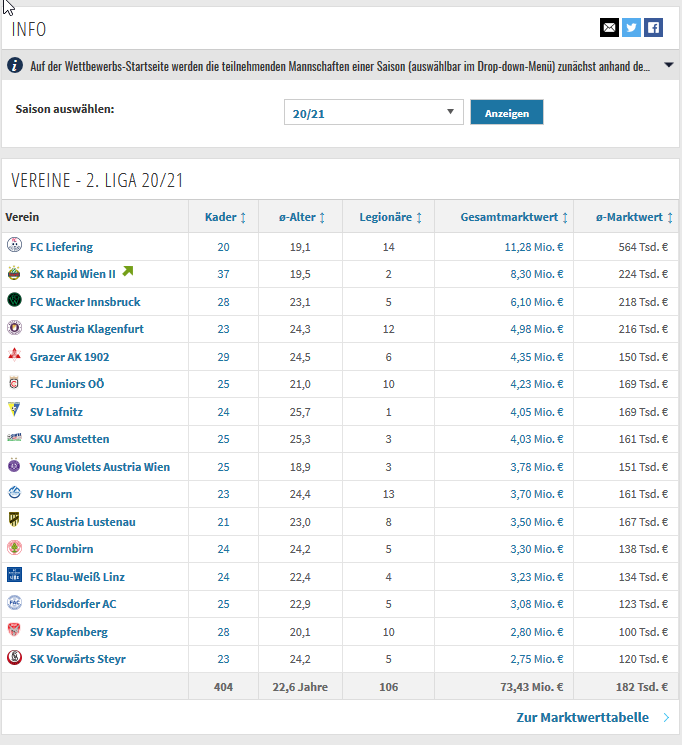Open SC Austria Lustenau squad size 21
Viewport: 682px width, 745px height.
coord(223,522)
